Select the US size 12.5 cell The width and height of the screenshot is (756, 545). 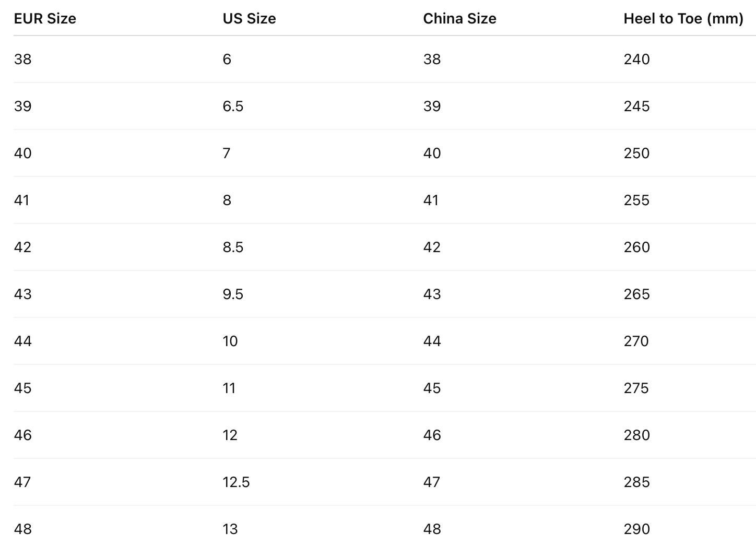click(236, 482)
